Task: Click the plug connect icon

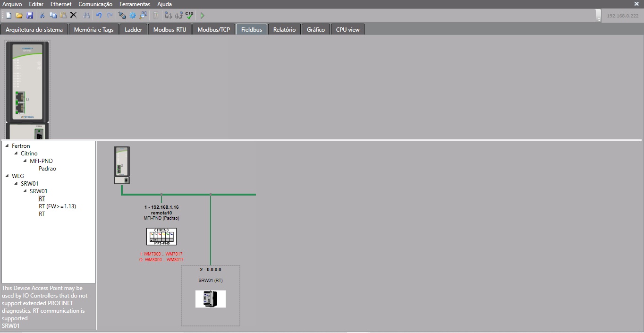Action: (122, 16)
